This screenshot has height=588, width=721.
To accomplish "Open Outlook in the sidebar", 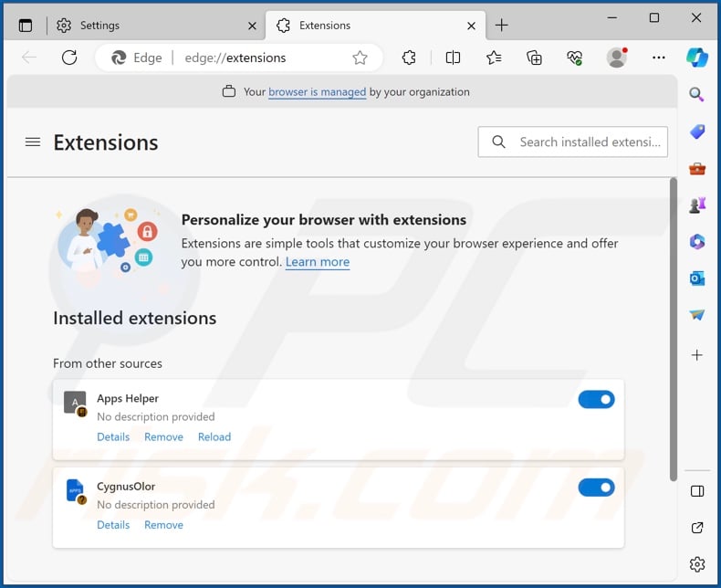I will tap(697, 278).
